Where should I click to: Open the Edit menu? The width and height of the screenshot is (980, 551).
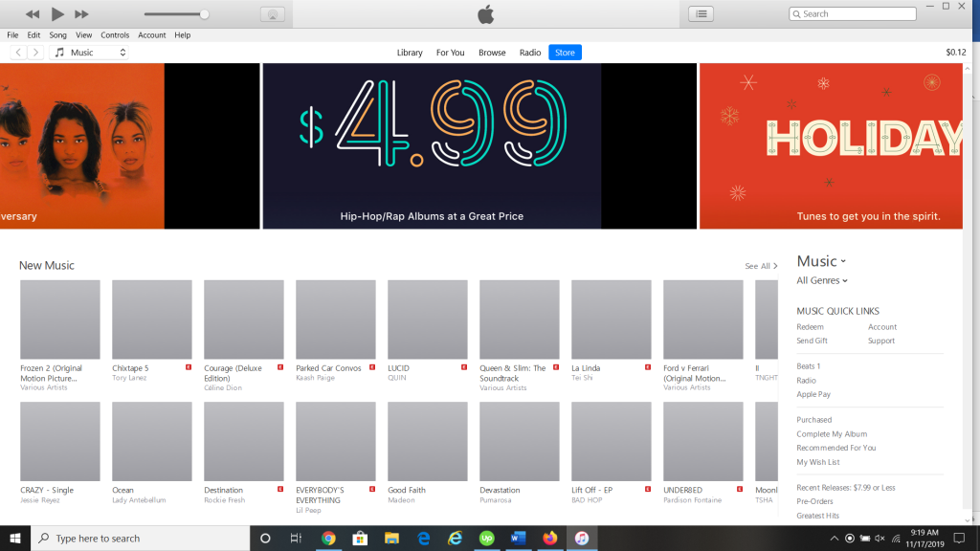[x=33, y=35]
